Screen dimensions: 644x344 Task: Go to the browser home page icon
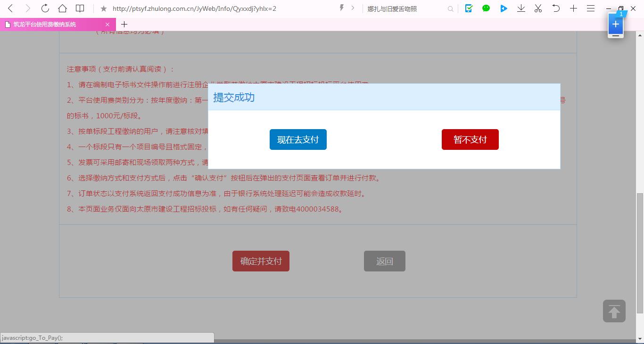tap(62, 8)
